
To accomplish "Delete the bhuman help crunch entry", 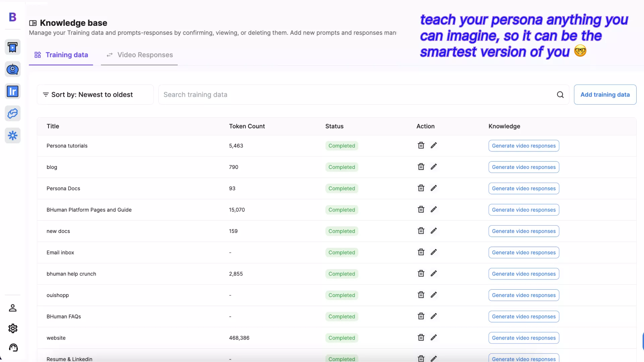I will (x=421, y=274).
